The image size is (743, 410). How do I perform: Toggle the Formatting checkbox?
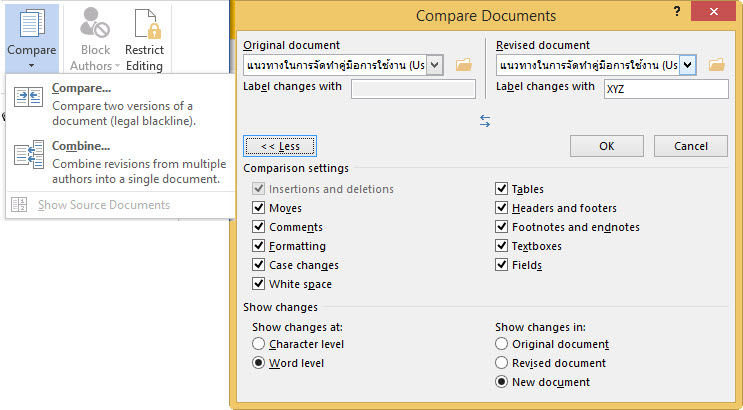[259, 246]
